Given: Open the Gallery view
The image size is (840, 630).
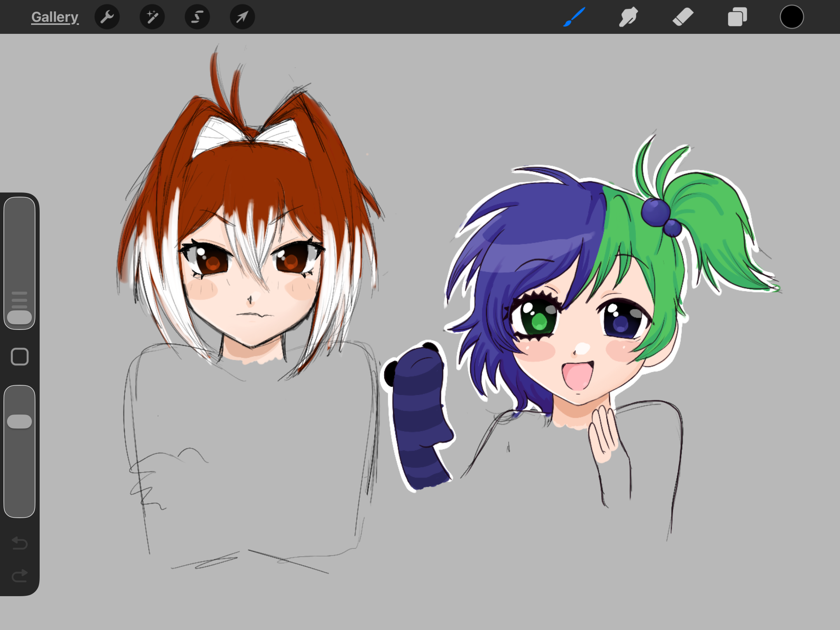Looking at the screenshot, I should pyautogui.click(x=55, y=17).
